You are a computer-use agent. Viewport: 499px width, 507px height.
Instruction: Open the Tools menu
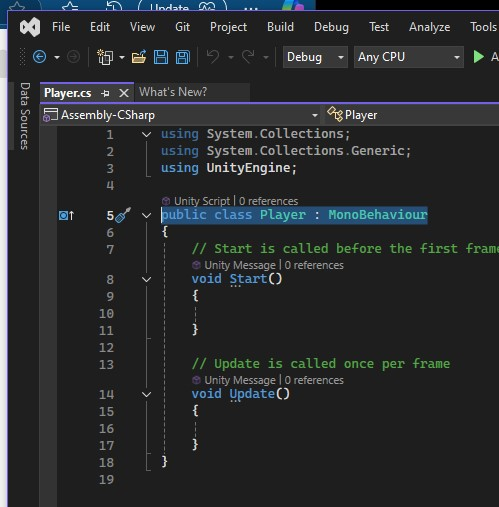(483, 27)
